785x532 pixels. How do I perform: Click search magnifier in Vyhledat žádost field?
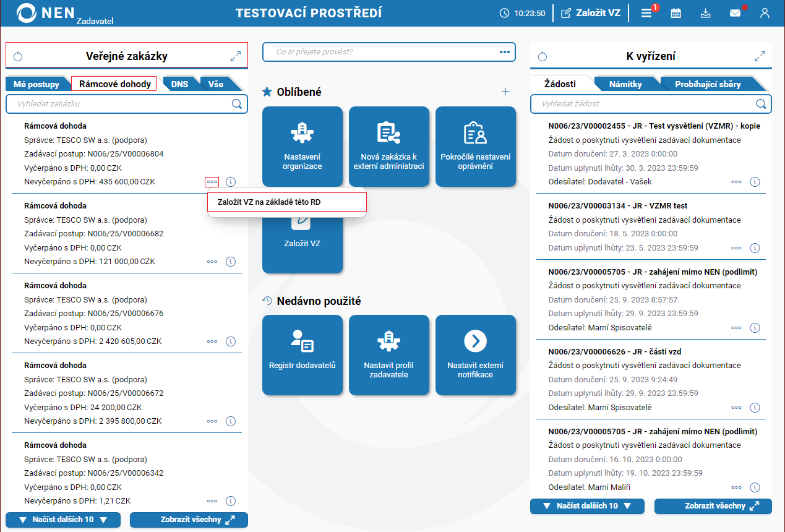pyautogui.click(x=761, y=104)
